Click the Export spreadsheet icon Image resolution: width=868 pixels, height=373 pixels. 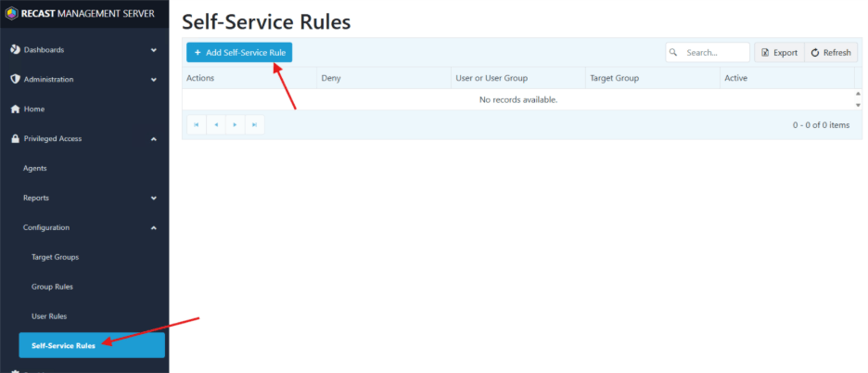click(765, 53)
